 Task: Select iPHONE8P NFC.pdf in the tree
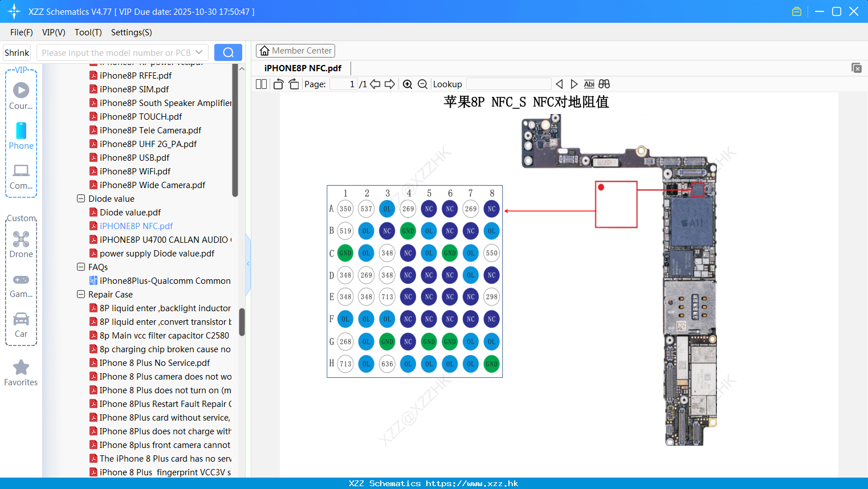(136, 226)
